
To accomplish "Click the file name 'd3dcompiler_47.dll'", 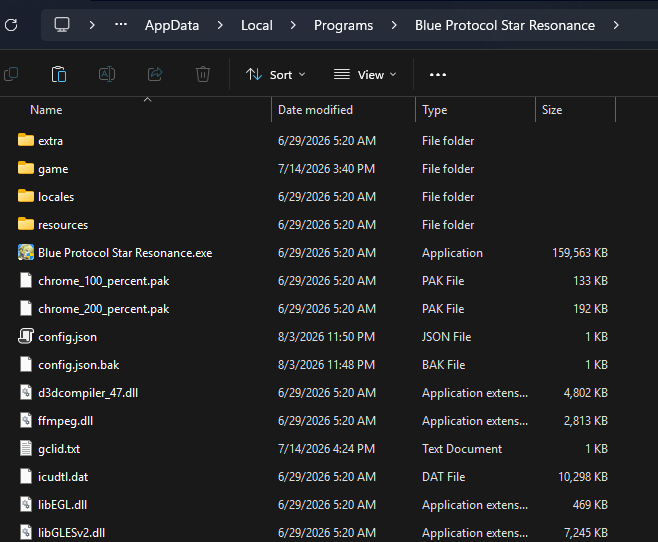I will point(88,393).
